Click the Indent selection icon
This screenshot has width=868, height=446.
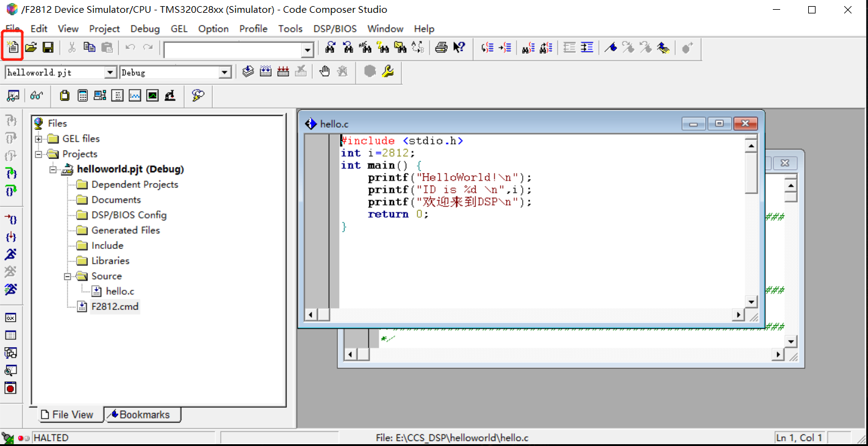click(x=587, y=48)
